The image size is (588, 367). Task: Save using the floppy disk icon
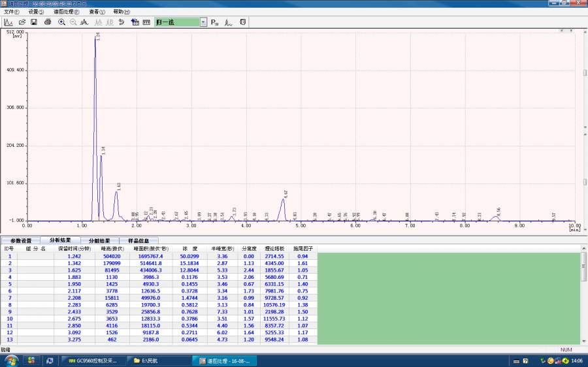click(x=34, y=22)
